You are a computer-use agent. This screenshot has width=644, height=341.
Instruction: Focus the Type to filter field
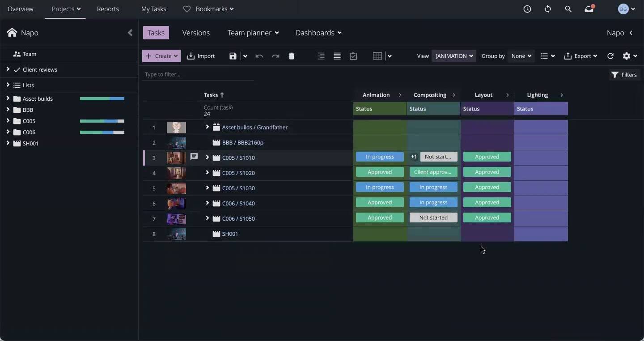(198, 74)
